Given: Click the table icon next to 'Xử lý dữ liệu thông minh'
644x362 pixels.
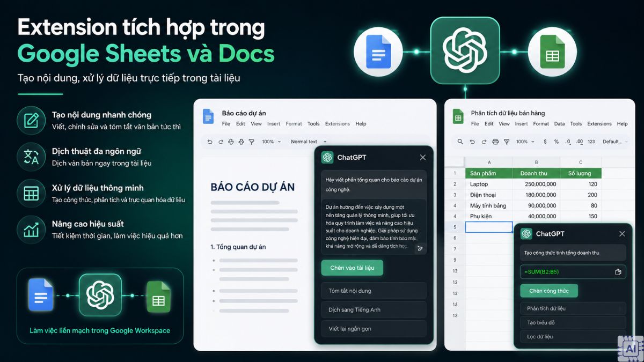Looking at the screenshot, I should click(31, 193).
